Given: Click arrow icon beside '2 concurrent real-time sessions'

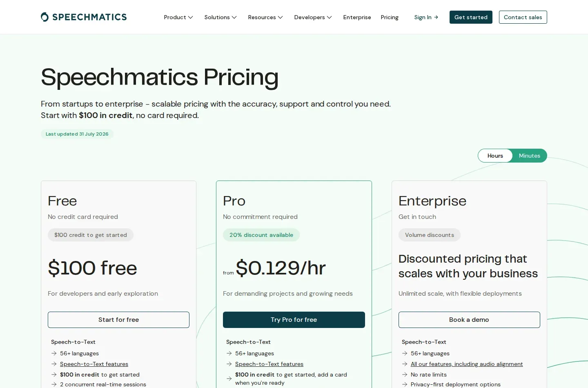Looking at the screenshot, I should coord(54,384).
